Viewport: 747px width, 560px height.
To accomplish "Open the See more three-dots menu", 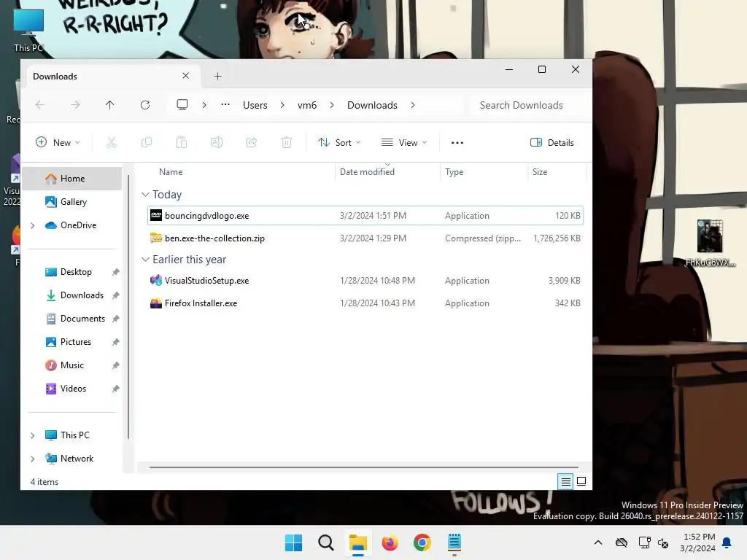I will click(x=457, y=142).
